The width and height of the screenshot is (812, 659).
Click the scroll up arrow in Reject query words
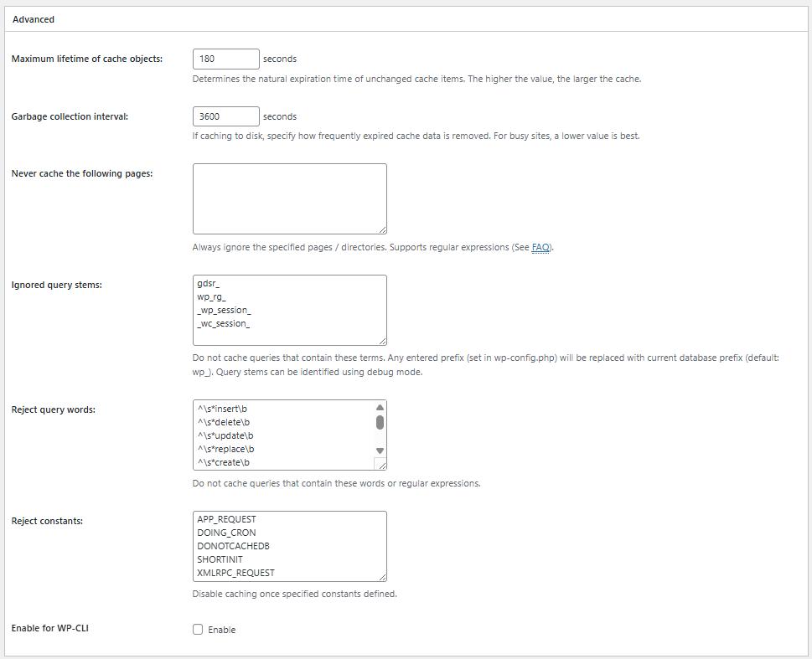(x=380, y=408)
